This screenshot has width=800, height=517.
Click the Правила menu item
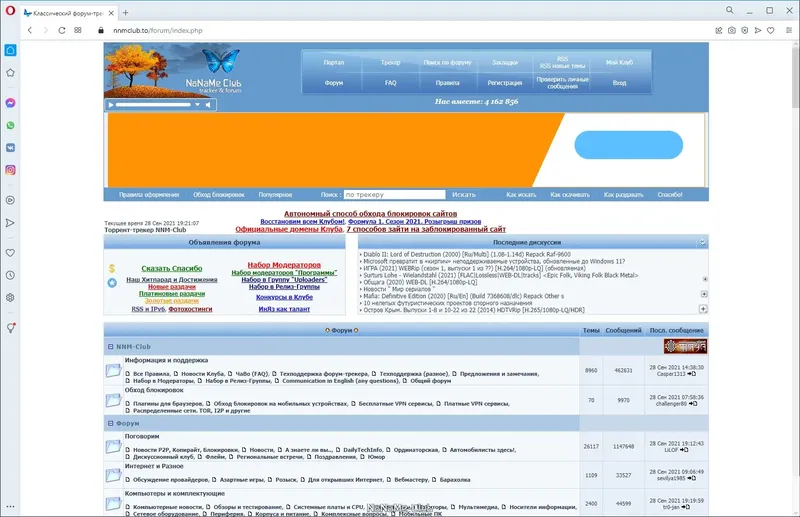click(447, 83)
